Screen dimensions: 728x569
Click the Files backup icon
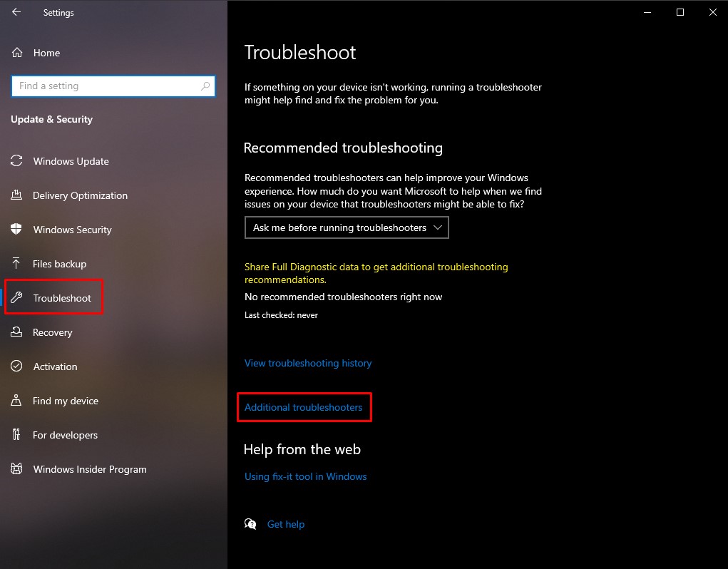point(16,264)
